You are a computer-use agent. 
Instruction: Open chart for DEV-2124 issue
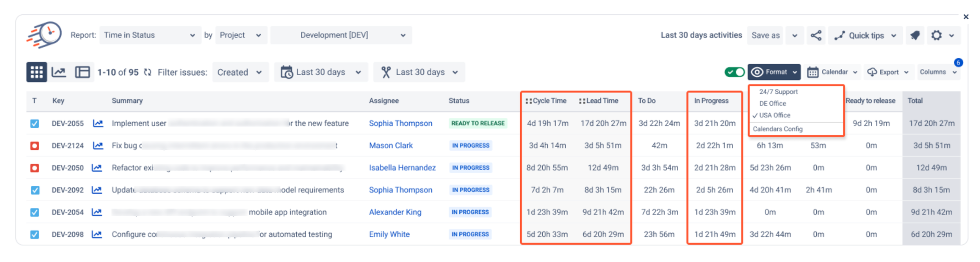tap(98, 145)
